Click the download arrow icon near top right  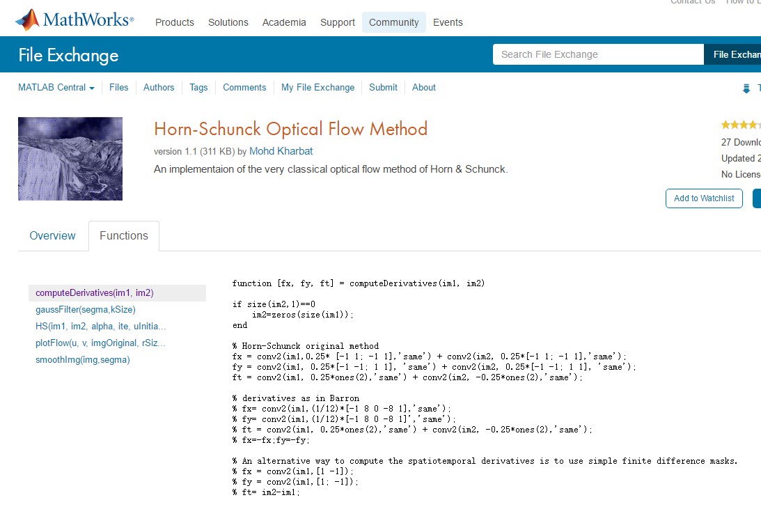[746, 88]
